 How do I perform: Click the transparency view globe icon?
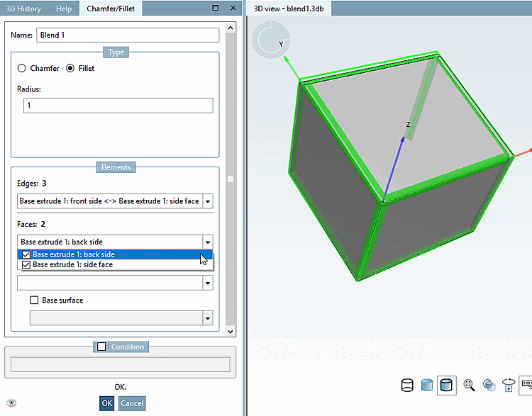(x=489, y=385)
